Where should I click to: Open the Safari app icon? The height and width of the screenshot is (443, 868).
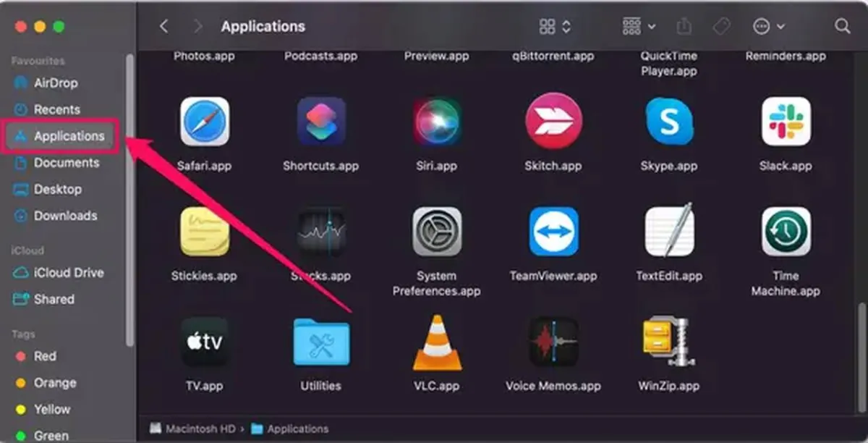[205, 122]
